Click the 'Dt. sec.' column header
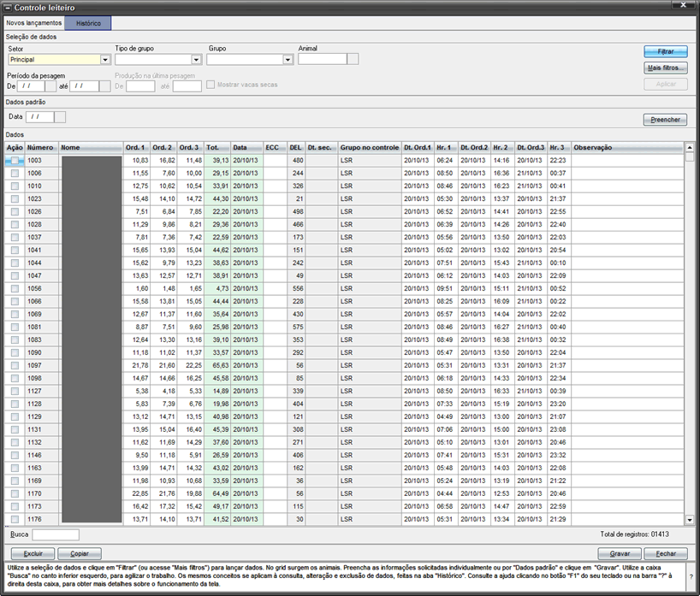The height and width of the screenshot is (596, 700). click(x=322, y=148)
